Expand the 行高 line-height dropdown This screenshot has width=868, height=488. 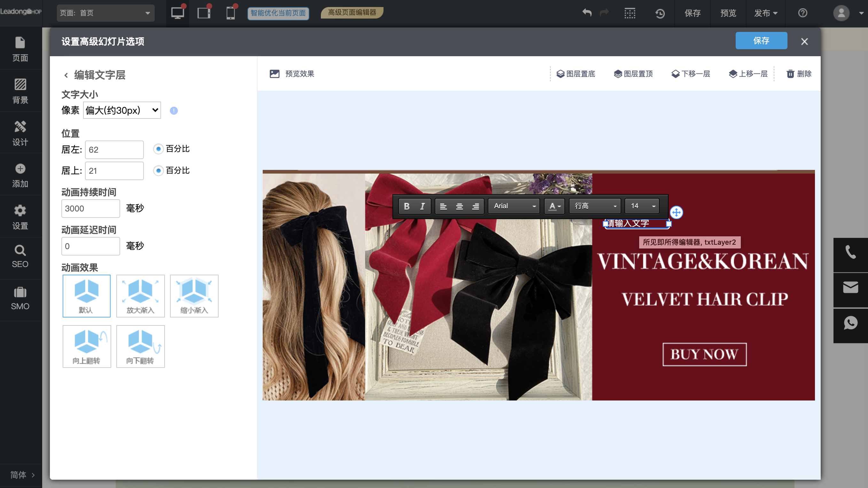tap(595, 206)
